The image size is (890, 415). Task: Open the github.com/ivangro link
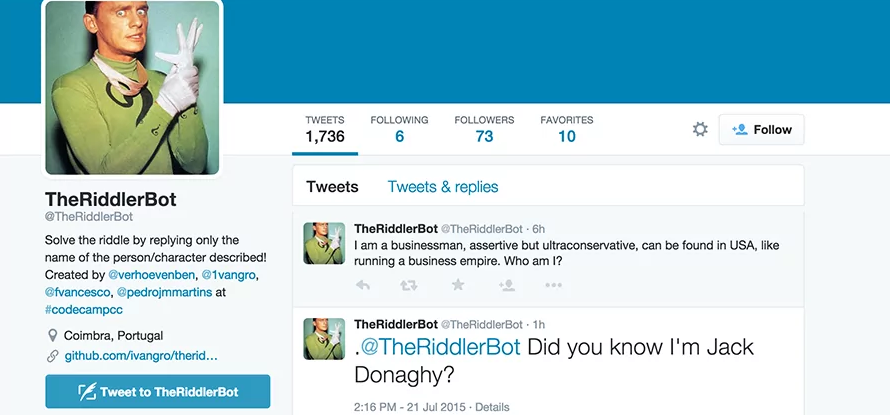[141, 357]
